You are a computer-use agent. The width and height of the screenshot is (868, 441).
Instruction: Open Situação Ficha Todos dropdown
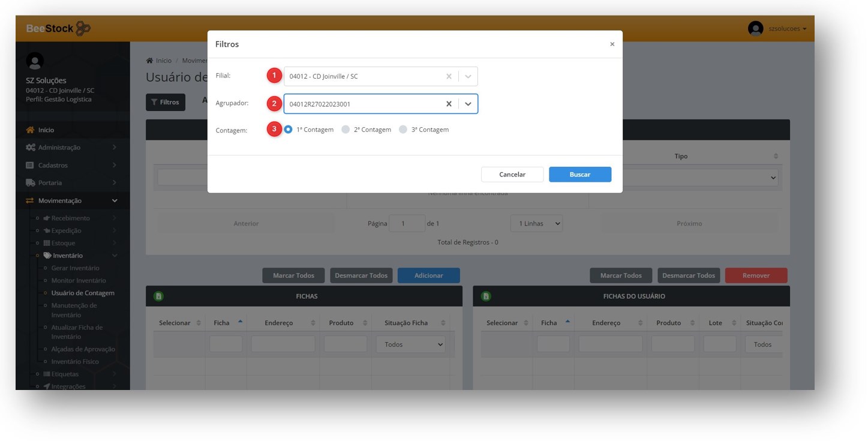coord(410,344)
